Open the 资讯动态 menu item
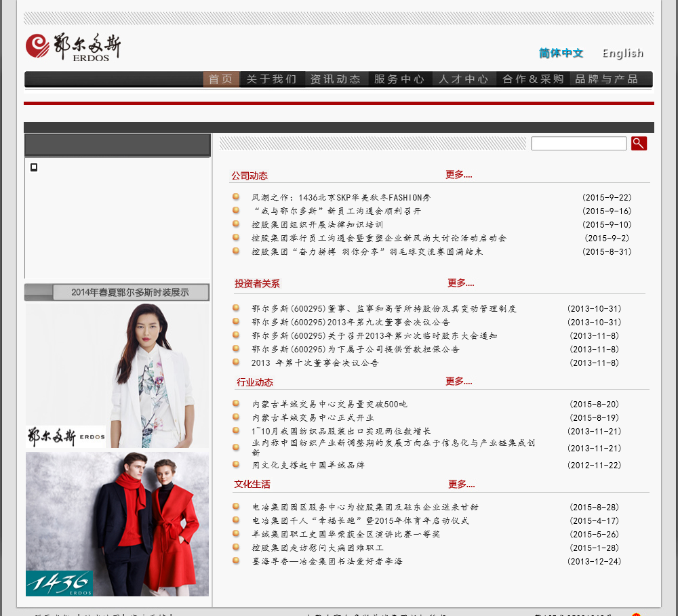The width and height of the screenshot is (678, 616). (x=336, y=79)
